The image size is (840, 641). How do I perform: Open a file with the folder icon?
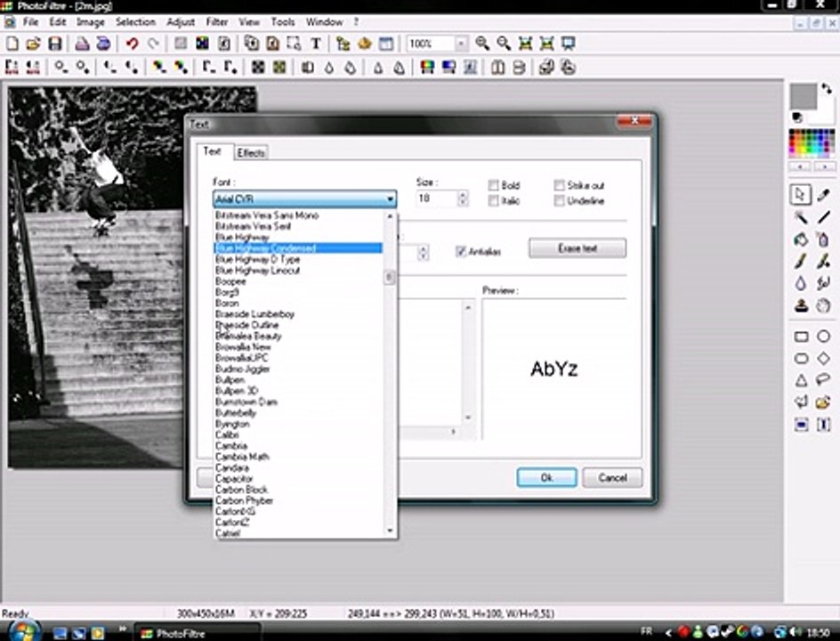click(33, 44)
